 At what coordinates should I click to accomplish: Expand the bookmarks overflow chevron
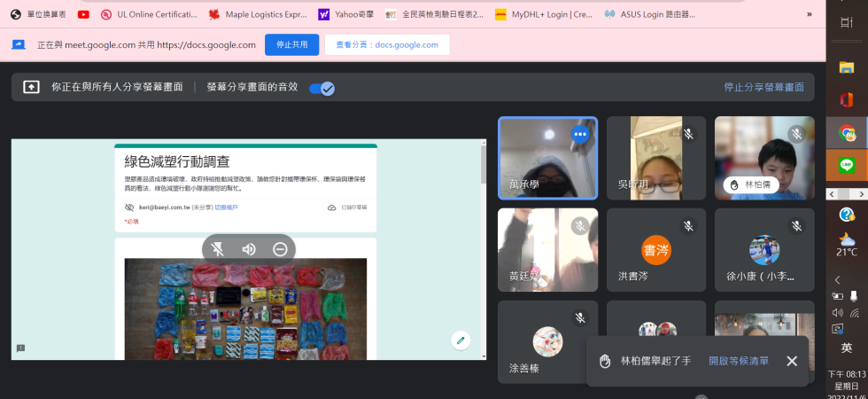tap(809, 14)
